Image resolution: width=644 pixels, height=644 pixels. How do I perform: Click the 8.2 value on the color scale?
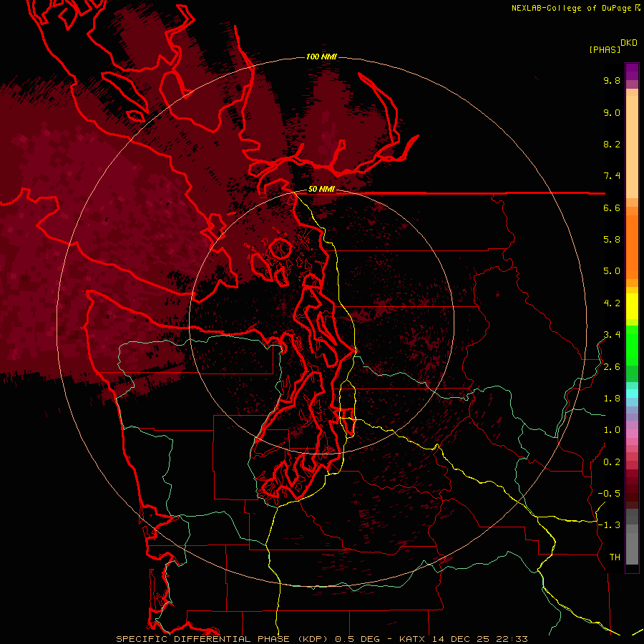tap(612, 144)
